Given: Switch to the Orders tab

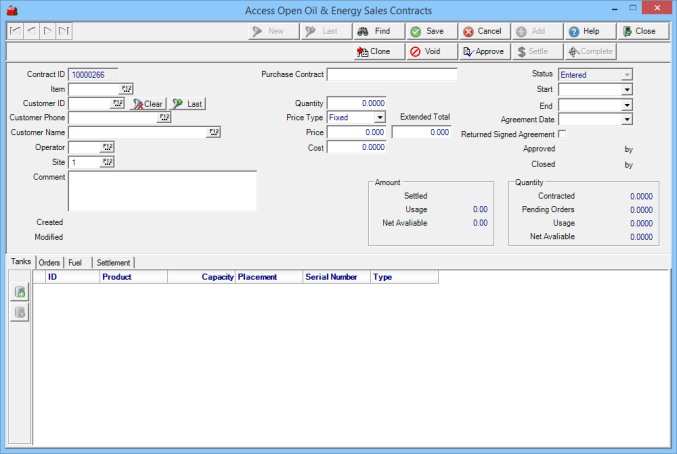Looking at the screenshot, I should pos(49,262).
